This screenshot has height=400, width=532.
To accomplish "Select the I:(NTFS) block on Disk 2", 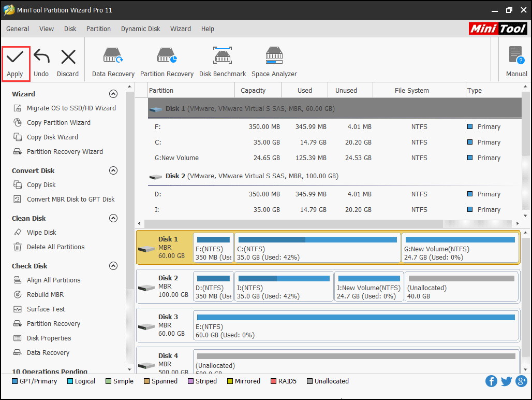I will (x=284, y=286).
